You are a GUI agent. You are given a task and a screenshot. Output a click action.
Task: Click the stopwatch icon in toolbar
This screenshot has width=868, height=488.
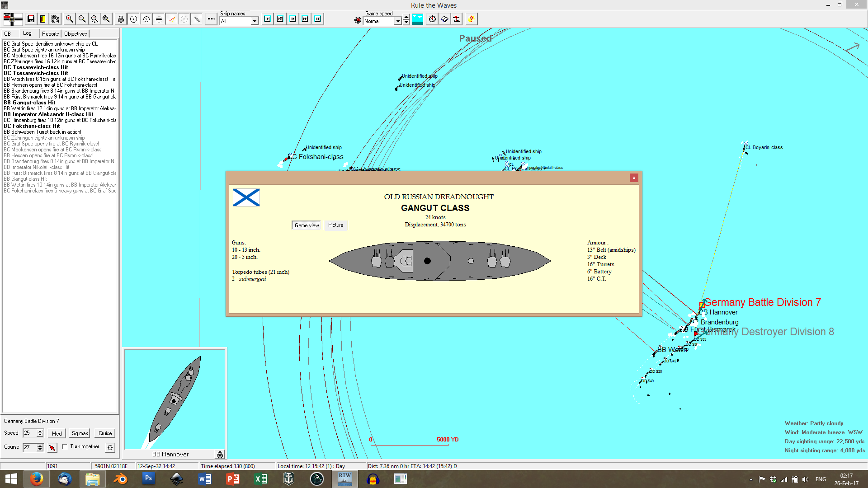coord(432,19)
